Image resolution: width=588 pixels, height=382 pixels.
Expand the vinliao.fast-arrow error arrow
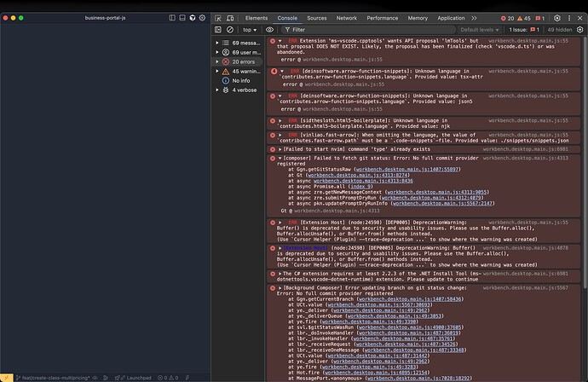pyautogui.click(x=280, y=135)
